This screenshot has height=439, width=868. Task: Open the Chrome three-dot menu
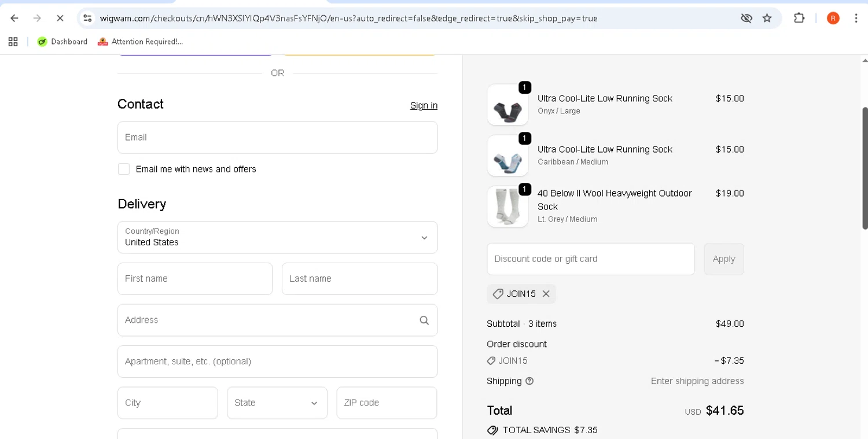[x=856, y=18]
